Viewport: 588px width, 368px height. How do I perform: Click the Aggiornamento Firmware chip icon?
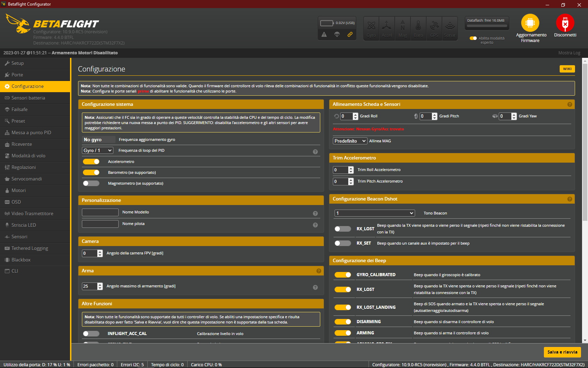pos(530,23)
